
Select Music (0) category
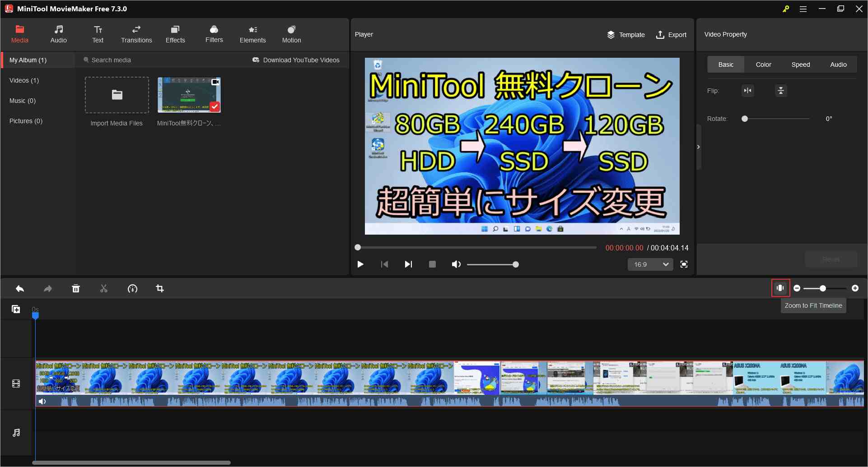(x=23, y=101)
